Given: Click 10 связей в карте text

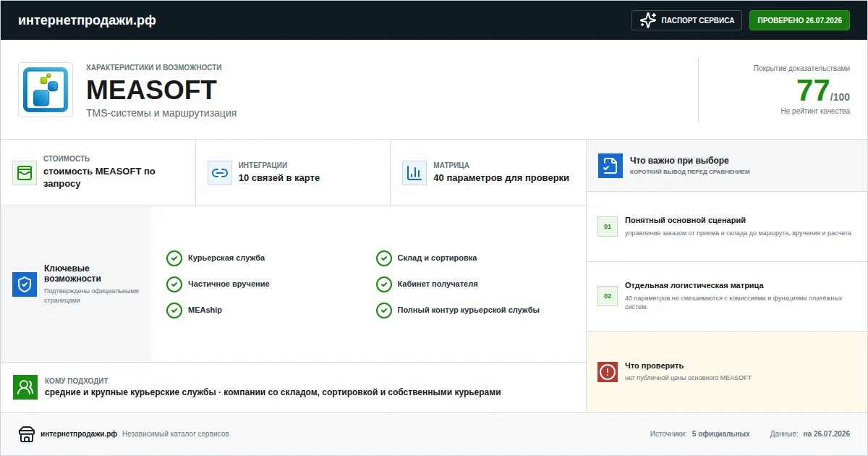Looking at the screenshot, I should (279, 178).
